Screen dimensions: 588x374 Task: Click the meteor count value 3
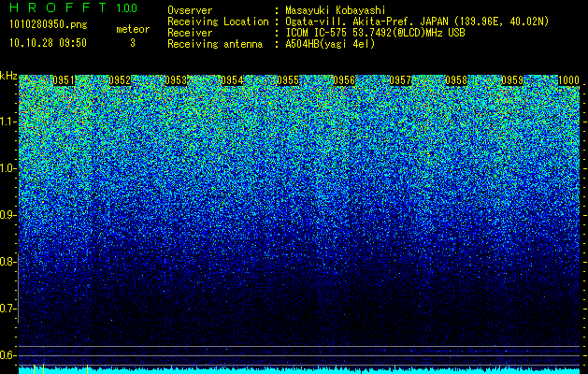click(x=133, y=43)
